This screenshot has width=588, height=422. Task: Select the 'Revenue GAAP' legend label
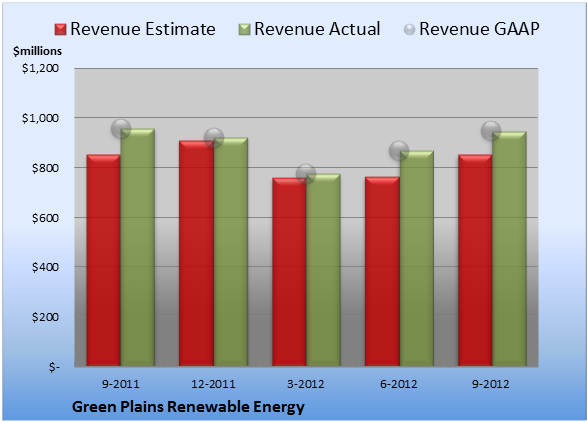[x=479, y=29]
